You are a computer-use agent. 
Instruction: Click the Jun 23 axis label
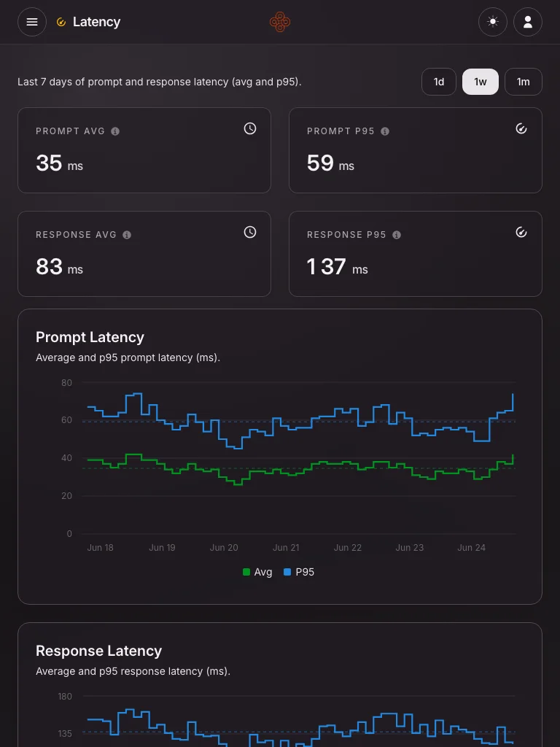pos(410,548)
